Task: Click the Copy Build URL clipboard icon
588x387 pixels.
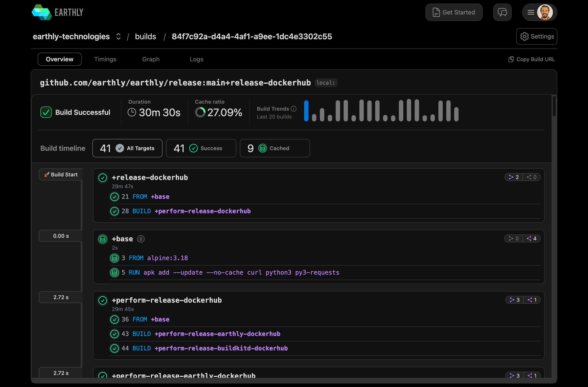Action: click(x=511, y=59)
